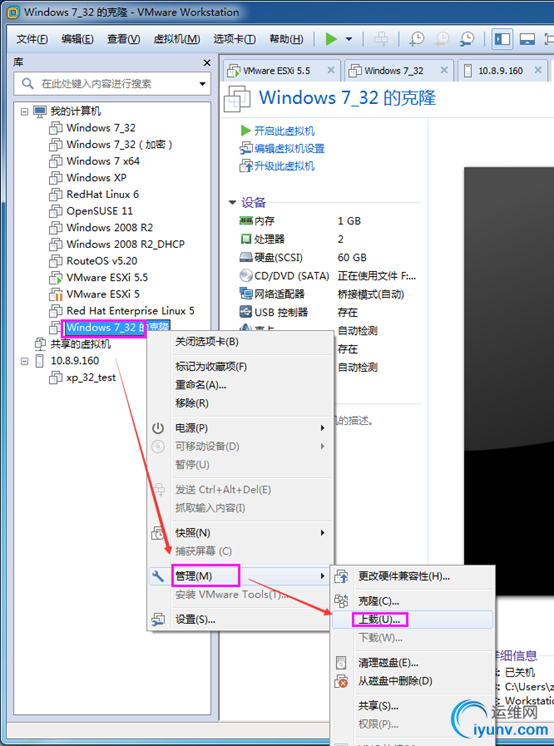Choose 重命名(A)... in the context menu
This screenshot has height=746, width=554.
click(241, 385)
